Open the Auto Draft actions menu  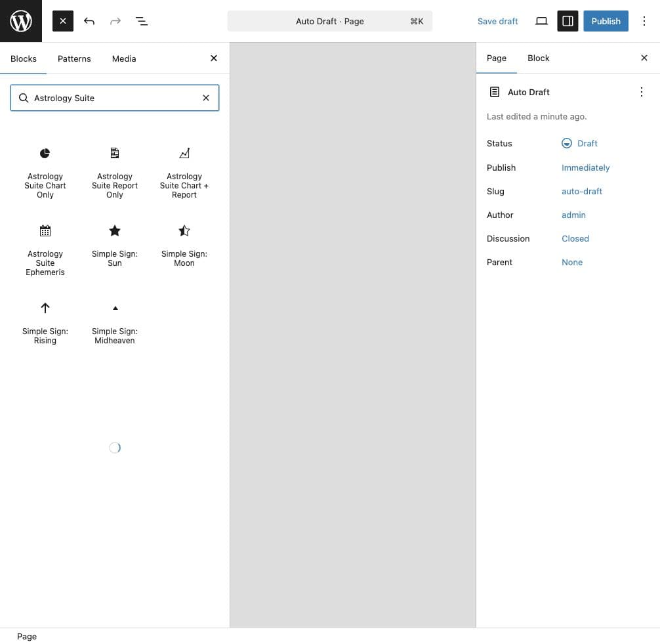point(641,92)
